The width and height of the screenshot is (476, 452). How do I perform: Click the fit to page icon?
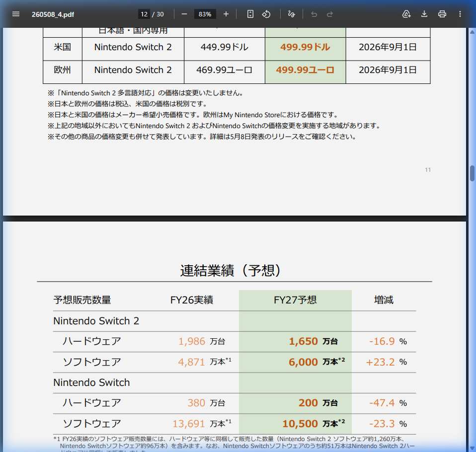tap(250, 14)
